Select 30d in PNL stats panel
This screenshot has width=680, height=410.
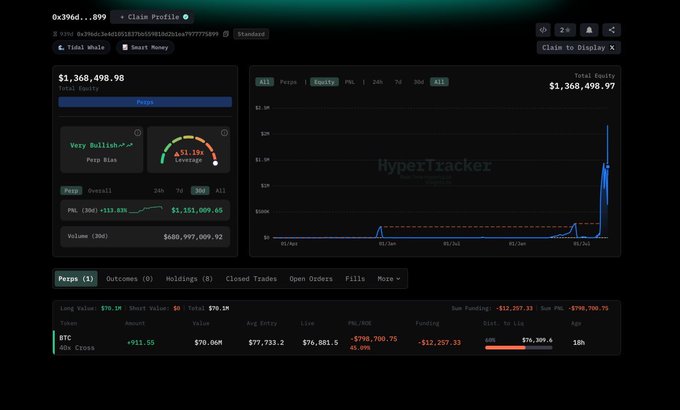point(200,190)
